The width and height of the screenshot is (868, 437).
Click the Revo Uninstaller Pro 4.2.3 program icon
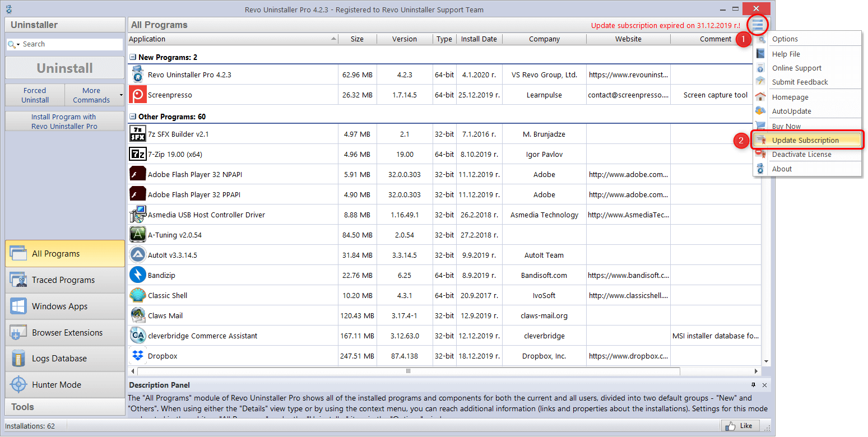coord(137,75)
